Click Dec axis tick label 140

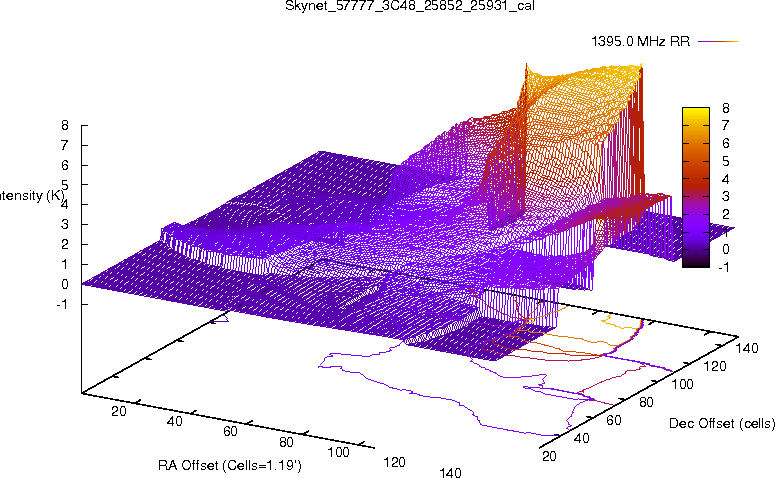(747, 348)
